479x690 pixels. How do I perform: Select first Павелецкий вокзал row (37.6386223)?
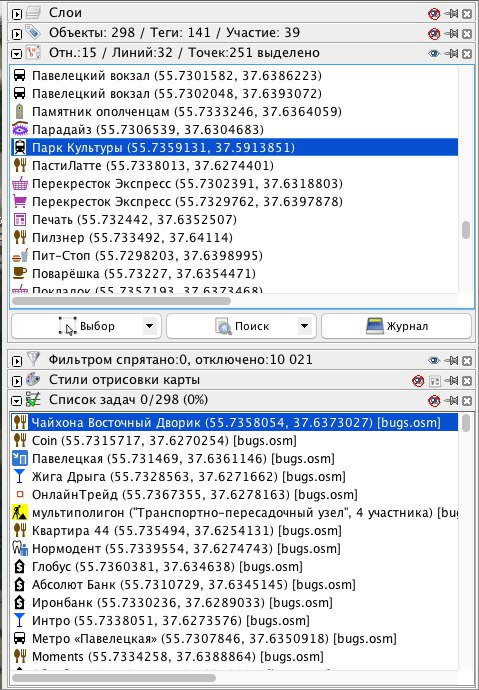click(x=234, y=76)
